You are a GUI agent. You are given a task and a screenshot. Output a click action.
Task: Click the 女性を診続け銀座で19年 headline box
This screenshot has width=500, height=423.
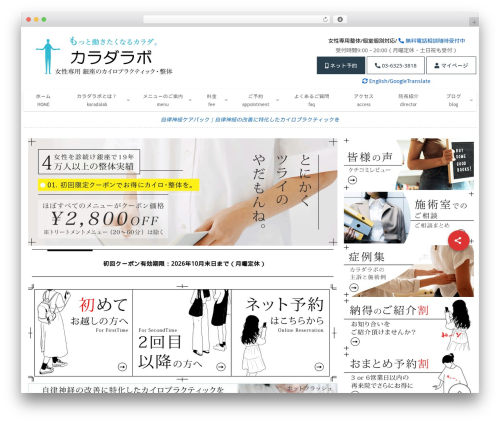coord(89,162)
